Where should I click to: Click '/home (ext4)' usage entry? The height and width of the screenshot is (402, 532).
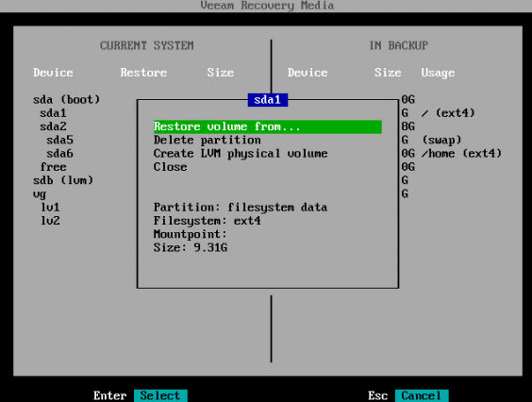461,154
